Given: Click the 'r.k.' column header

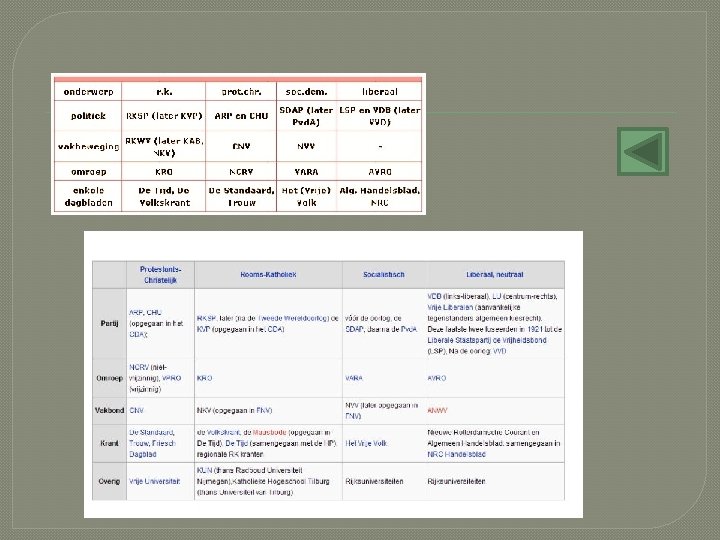Looking at the screenshot, I should pyautogui.click(x=164, y=92).
